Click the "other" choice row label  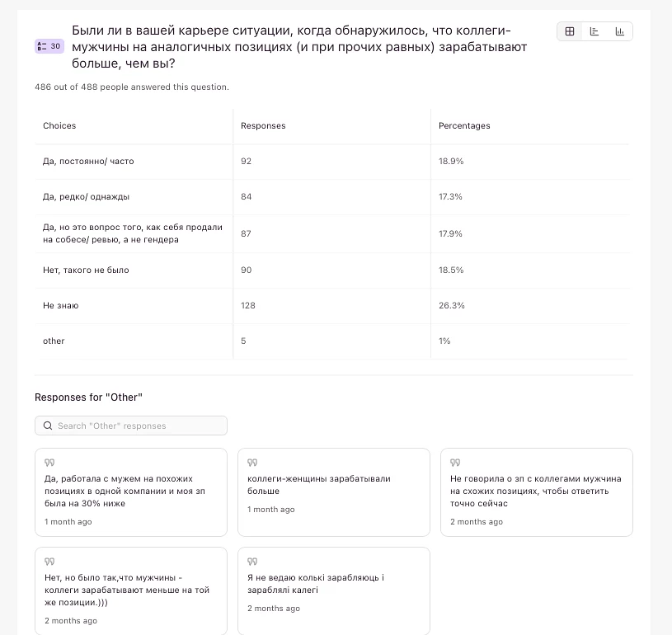[x=54, y=341]
